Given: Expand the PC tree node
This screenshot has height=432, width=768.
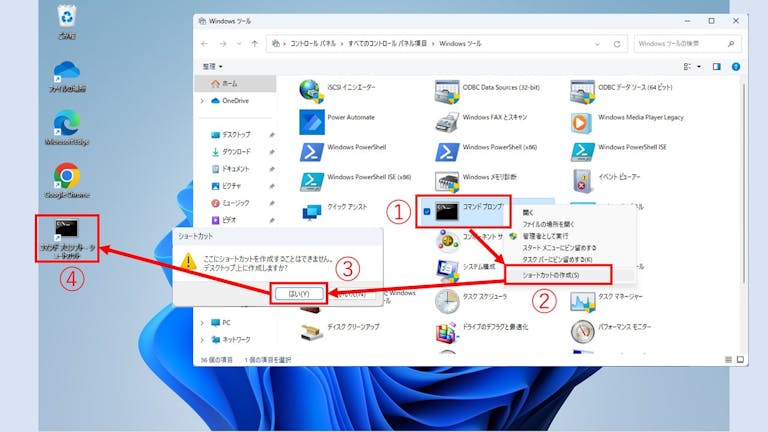Looking at the screenshot, I should pyautogui.click(x=202, y=323).
